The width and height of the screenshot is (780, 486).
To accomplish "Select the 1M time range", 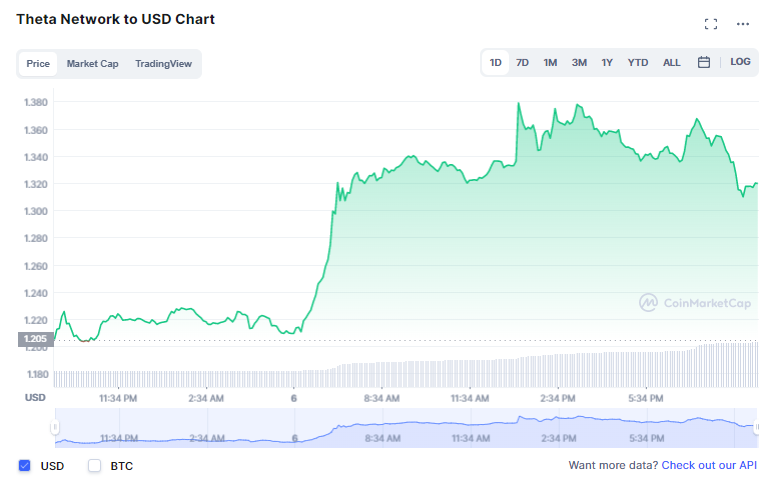I will [x=550, y=63].
